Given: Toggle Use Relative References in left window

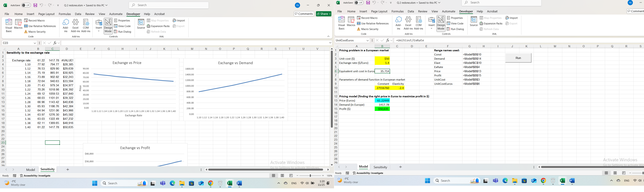Looking at the screenshot, I should tap(40, 26).
